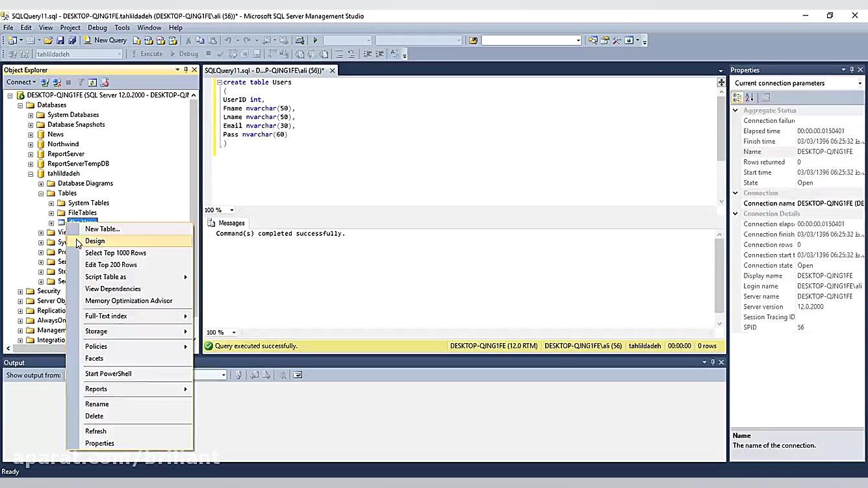Screen dimensions: 868x488
Task: Open the Tools menu
Action: coord(122,27)
